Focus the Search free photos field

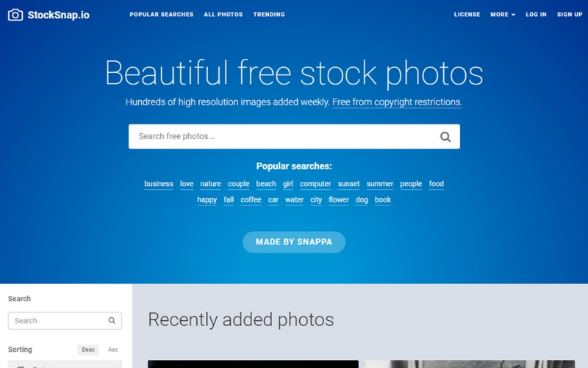(x=283, y=136)
